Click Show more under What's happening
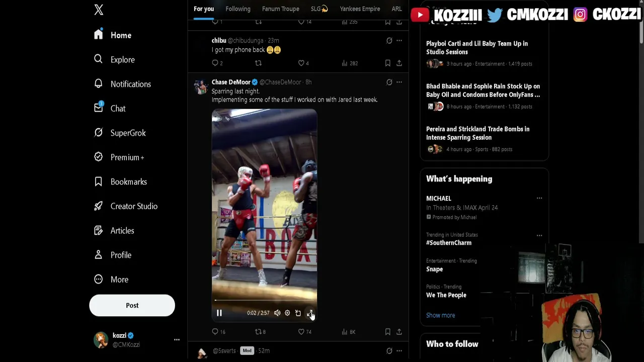Image resolution: width=644 pixels, height=362 pixels. tap(440, 315)
